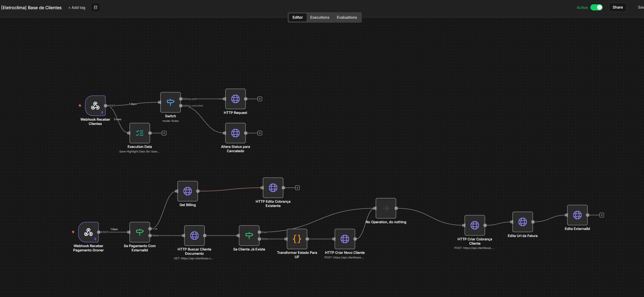The image size is (644, 297).
Task: Click the workflow name Base de Clientes
Action: point(32,8)
